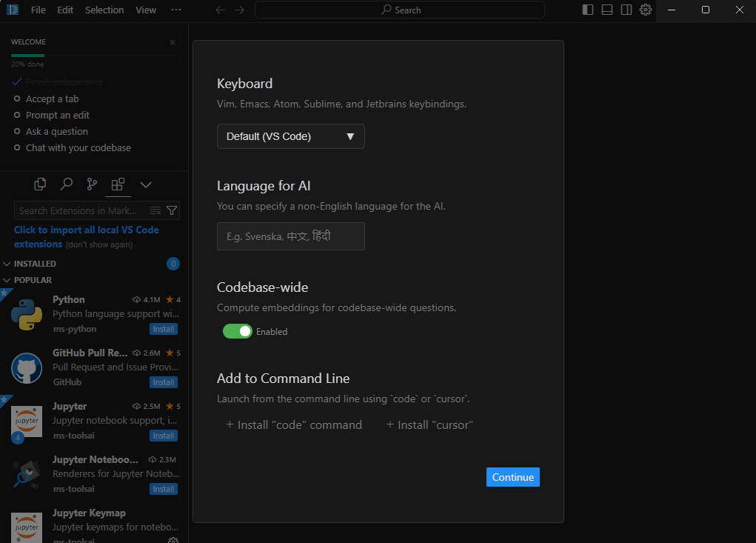Click the filter extensions funnel icon
Image resolution: width=756 pixels, height=543 pixels.
pyautogui.click(x=172, y=210)
